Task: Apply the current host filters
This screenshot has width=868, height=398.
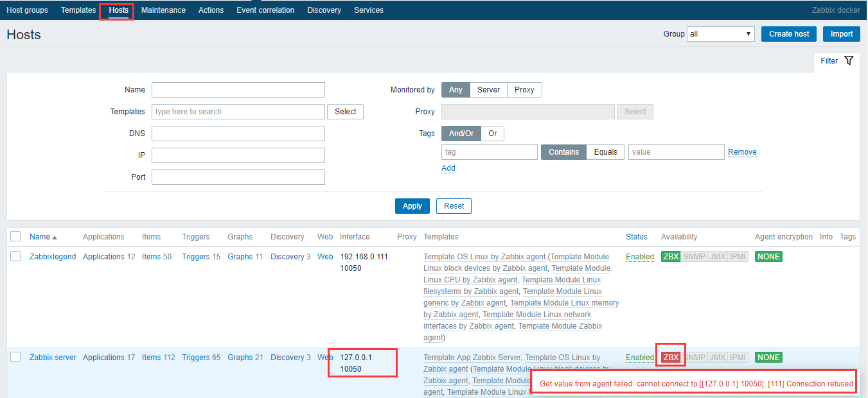Action: [x=412, y=205]
